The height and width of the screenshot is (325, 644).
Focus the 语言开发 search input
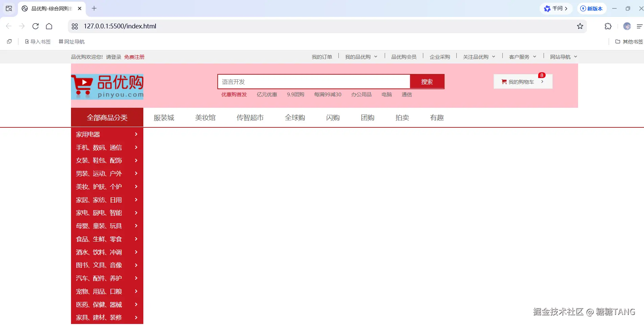tap(314, 82)
